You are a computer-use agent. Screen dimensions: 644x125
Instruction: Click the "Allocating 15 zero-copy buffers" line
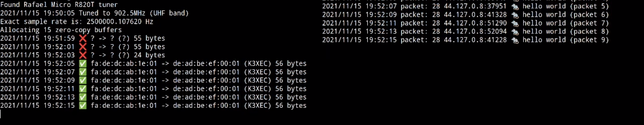pyautogui.click(x=61, y=30)
